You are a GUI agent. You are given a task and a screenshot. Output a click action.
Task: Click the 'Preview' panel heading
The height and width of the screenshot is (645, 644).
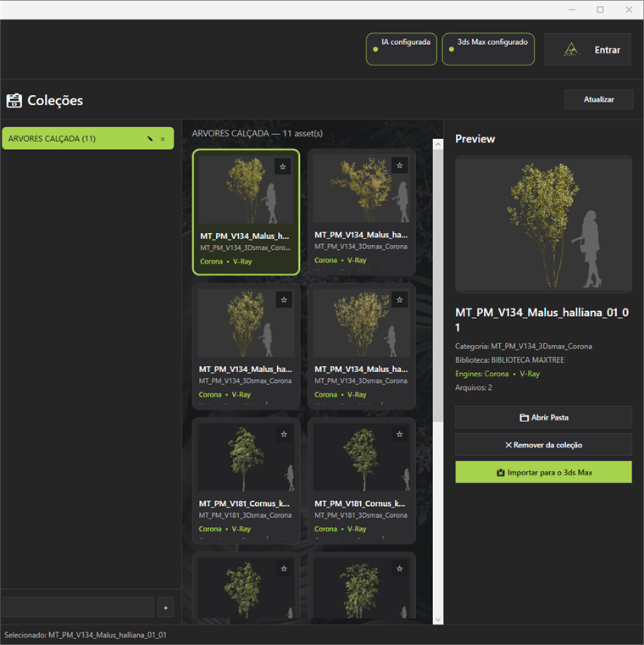click(x=475, y=139)
